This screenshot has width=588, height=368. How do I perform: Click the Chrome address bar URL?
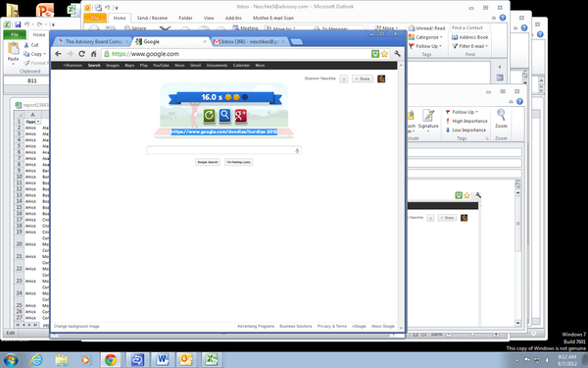click(x=145, y=54)
